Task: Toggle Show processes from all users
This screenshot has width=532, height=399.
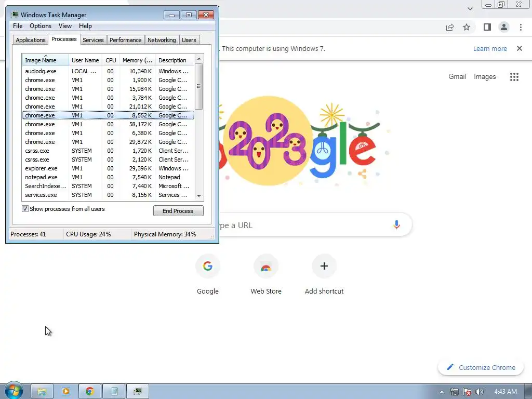Action: [x=25, y=209]
